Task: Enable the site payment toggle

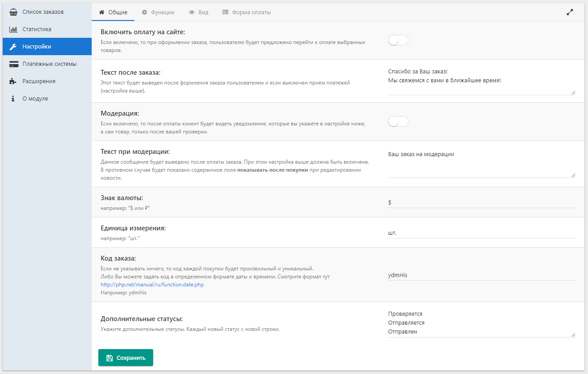Action: click(x=398, y=40)
